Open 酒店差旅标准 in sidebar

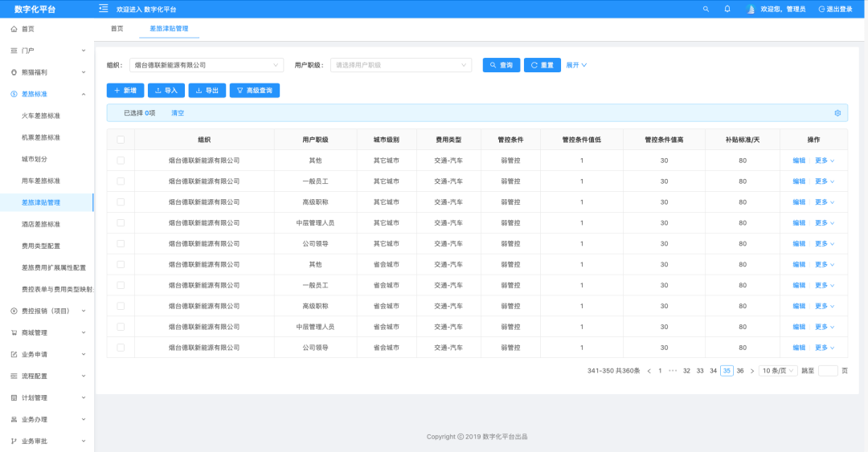point(41,224)
